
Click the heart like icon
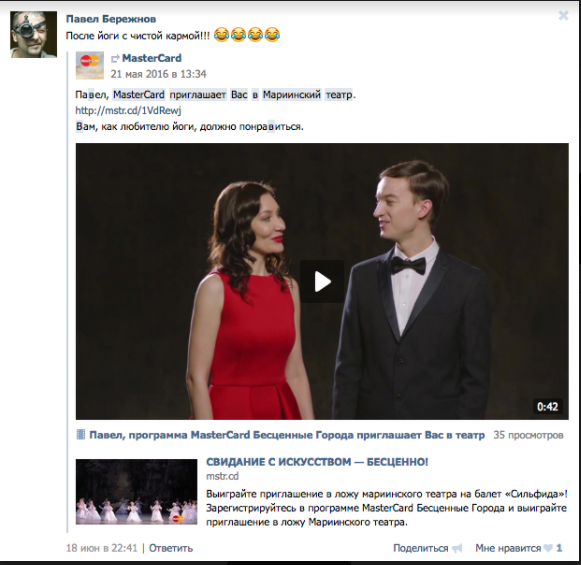(x=548, y=548)
